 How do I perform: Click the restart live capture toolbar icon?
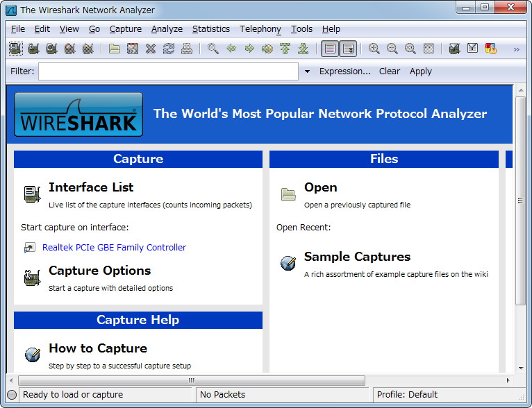[88, 49]
